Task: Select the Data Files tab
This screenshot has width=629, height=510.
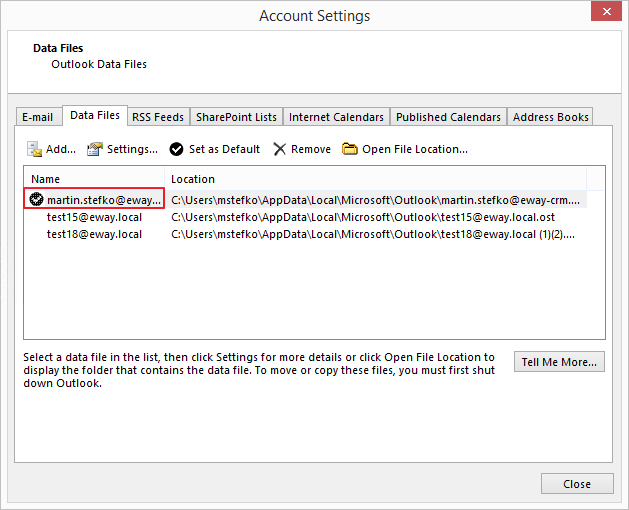Action: [x=95, y=116]
